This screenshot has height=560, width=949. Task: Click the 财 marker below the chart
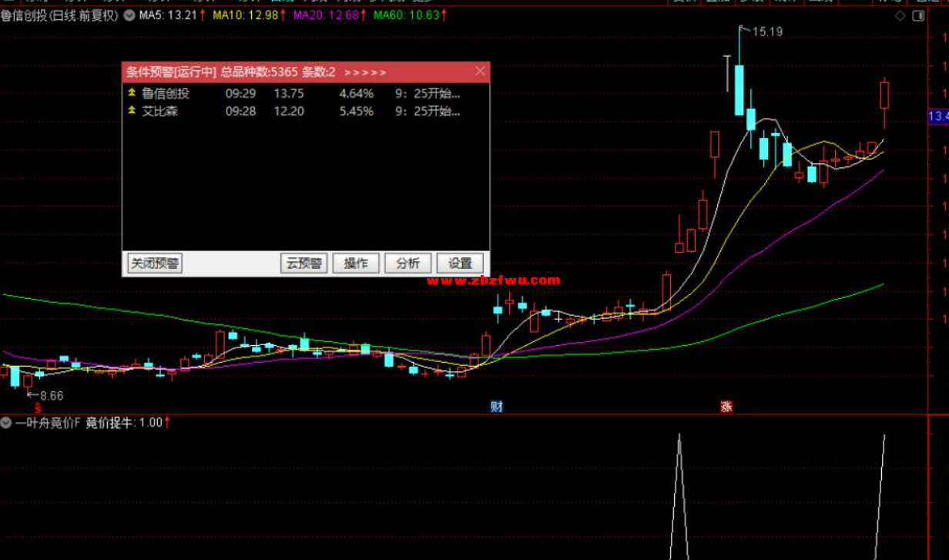(496, 407)
